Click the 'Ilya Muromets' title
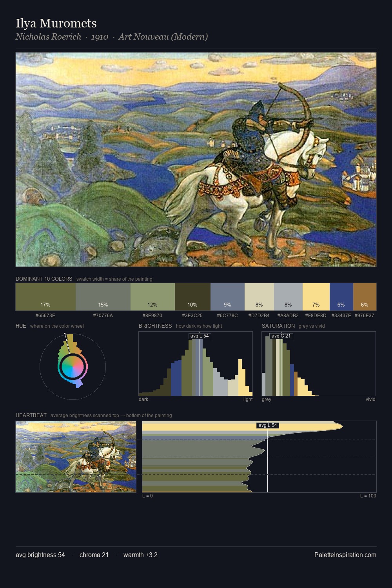 point(56,23)
